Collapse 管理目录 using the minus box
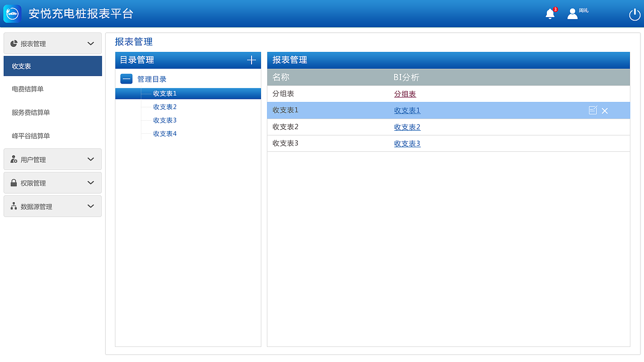The width and height of the screenshot is (644, 362). coord(126,78)
